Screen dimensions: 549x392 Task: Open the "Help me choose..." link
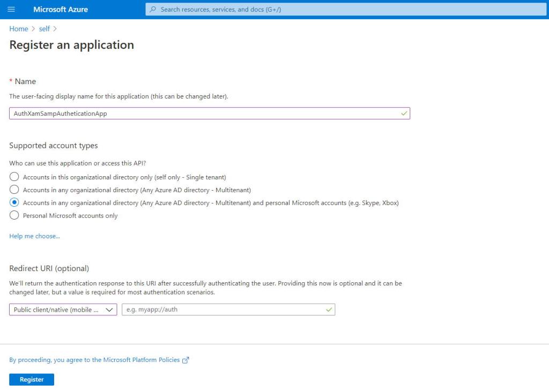(x=34, y=236)
